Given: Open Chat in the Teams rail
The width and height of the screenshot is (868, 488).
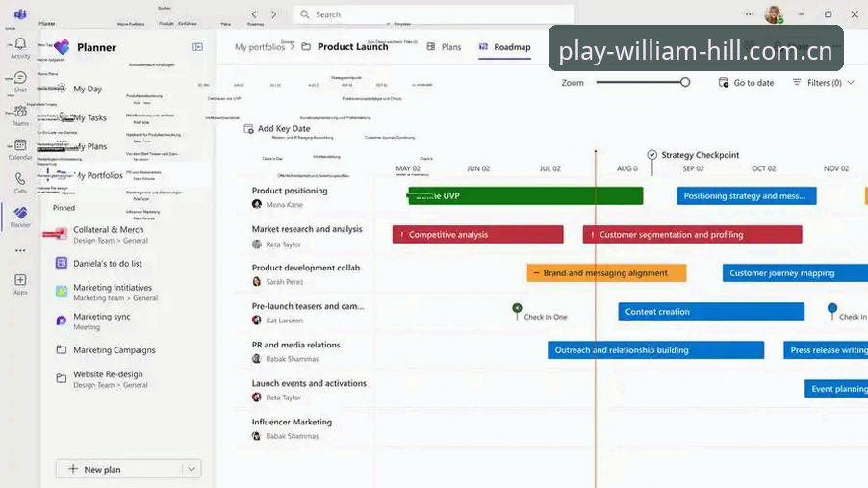Looking at the screenshot, I should click(x=20, y=82).
